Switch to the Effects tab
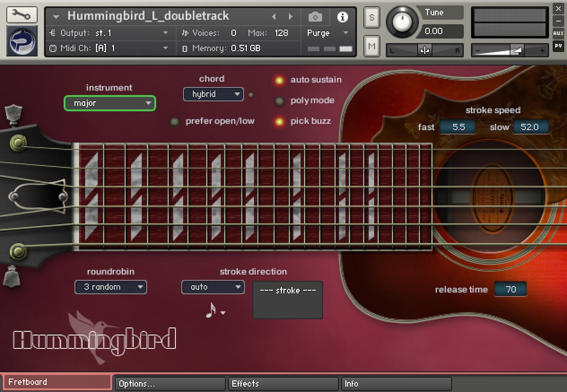The height and width of the screenshot is (392, 567). coord(283,383)
